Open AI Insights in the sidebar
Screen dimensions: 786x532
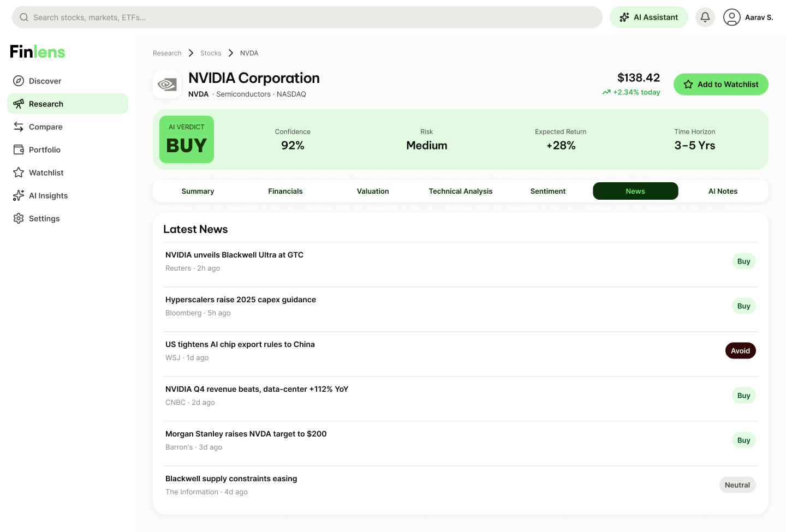click(x=68, y=195)
